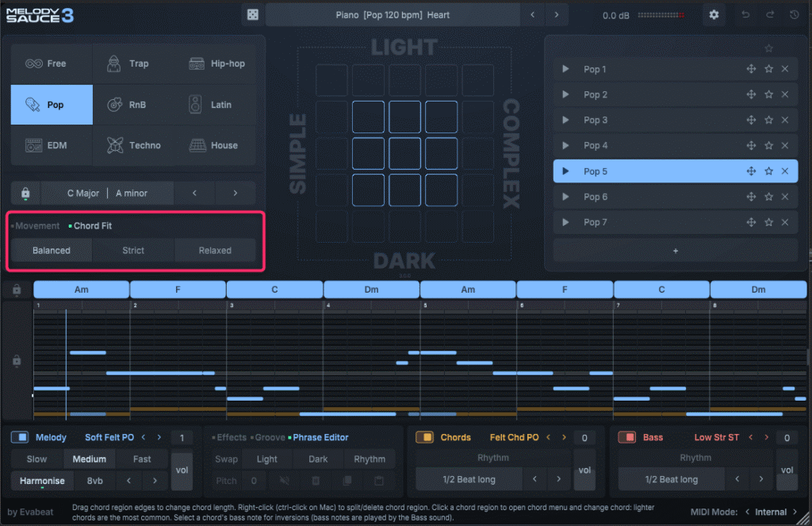Viewport: 812px width, 526px height.
Task: Open the C Major / A minor key selector
Action: [x=108, y=193]
